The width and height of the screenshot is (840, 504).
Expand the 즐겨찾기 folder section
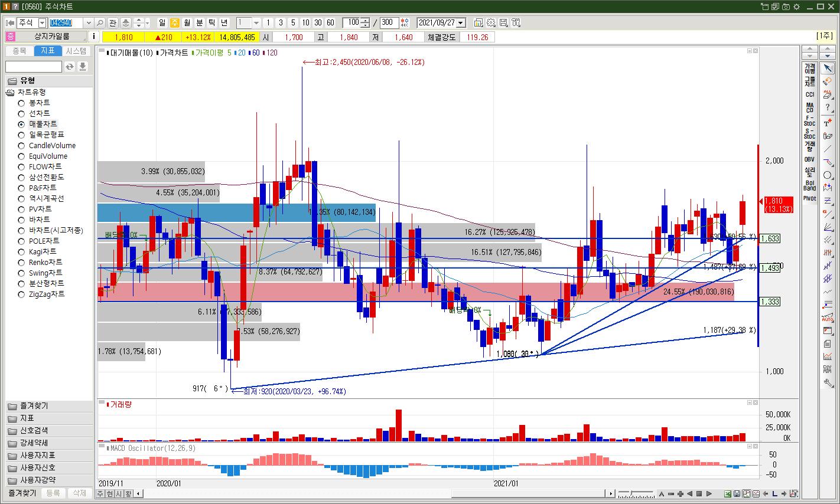(49, 406)
